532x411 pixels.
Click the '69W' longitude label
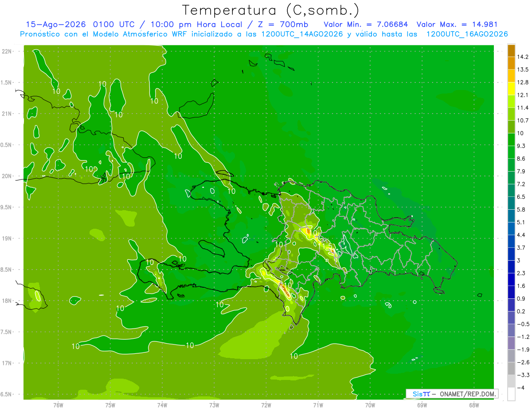coord(422,405)
